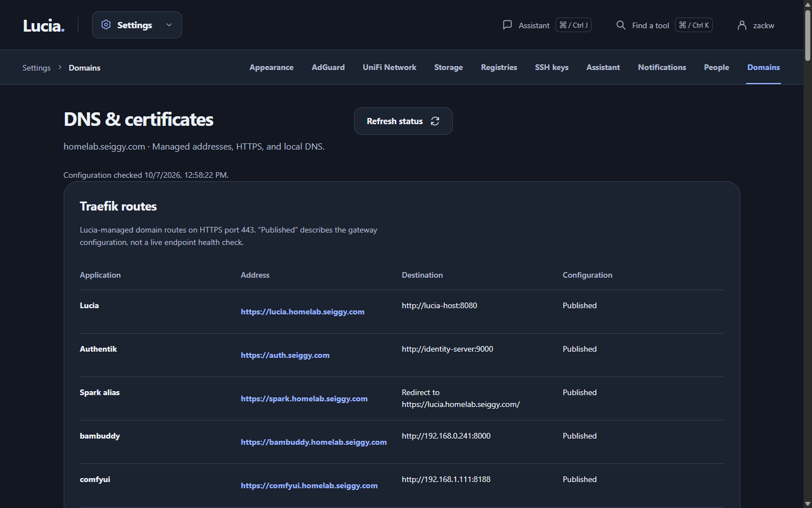The width and height of the screenshot is (812, 508).
Task: Click Published status in Lucia row
Action: [x=580, y=305]
